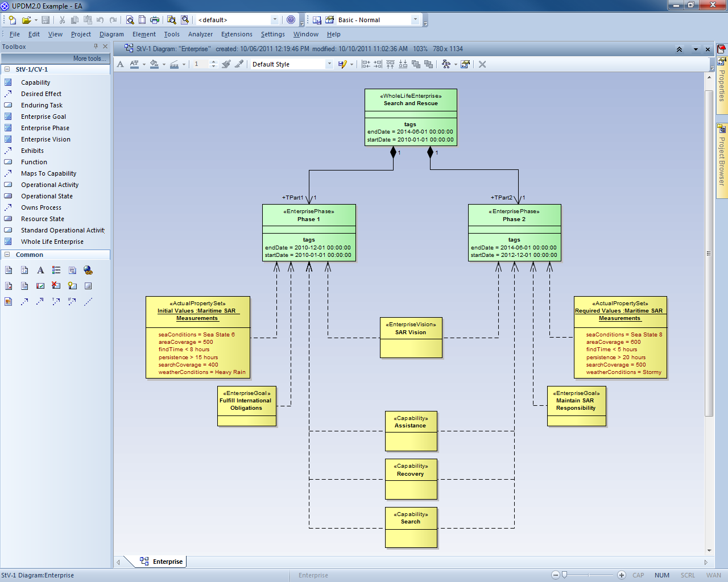Image resolution: width=728 pixels, height=582 pixels.
Task: Click the print preview magnifier icon
Action: point(130,20)
